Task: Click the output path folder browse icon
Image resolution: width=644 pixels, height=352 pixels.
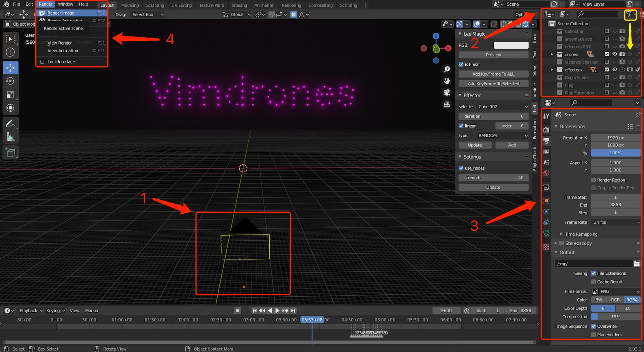Action: click(x=637, y=264)
